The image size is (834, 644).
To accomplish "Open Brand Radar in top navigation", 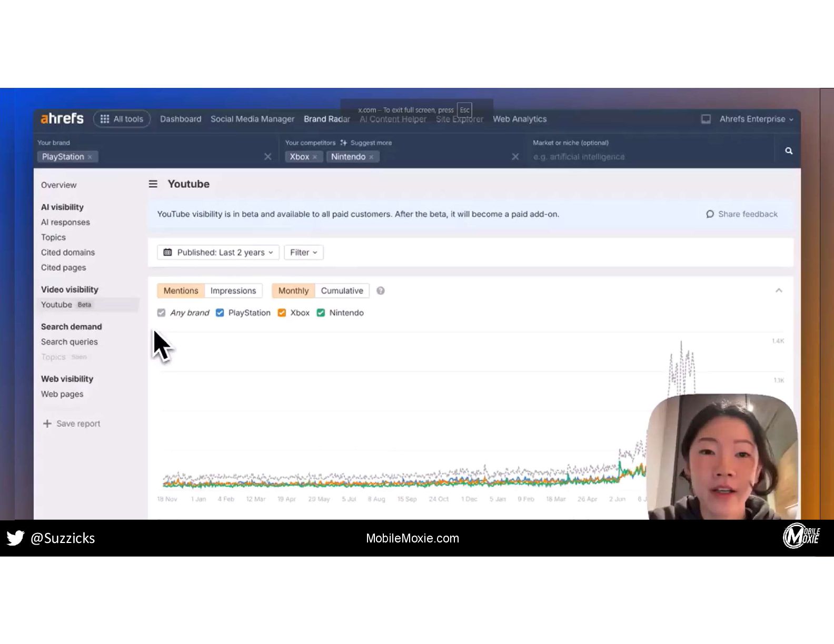I will [327, 119].
